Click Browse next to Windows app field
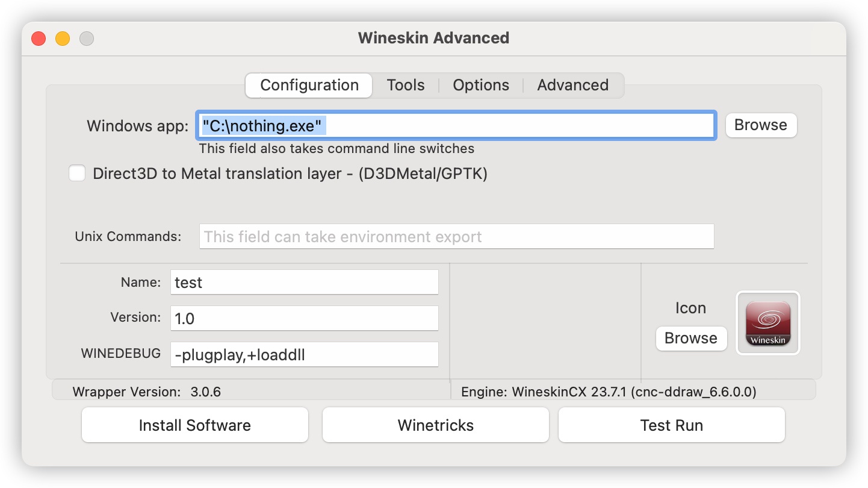 tap(760, 125)
